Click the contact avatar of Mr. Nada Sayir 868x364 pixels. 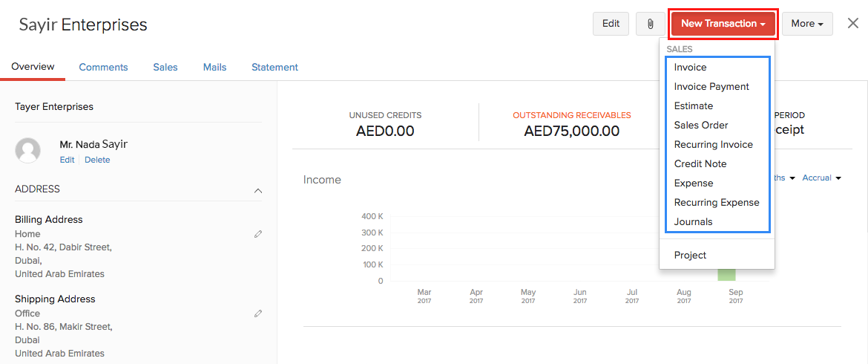pyautogui.click(x=27, y=150)
